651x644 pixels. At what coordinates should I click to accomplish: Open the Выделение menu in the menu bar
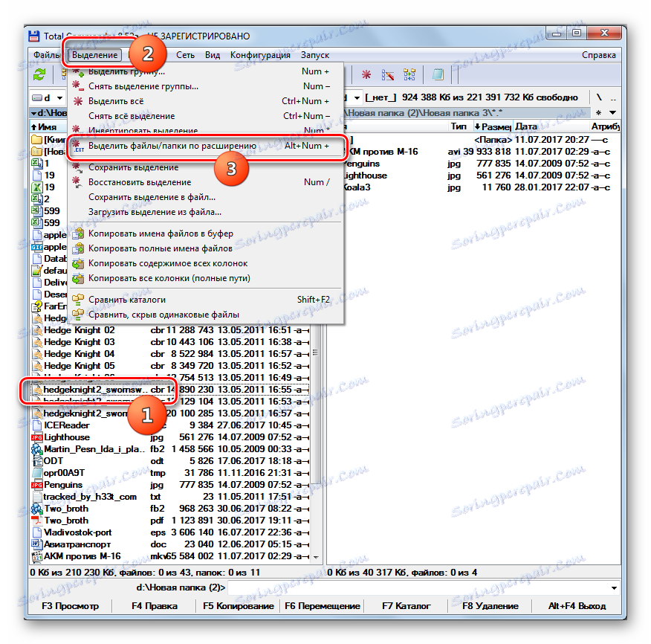click(94, 55)
